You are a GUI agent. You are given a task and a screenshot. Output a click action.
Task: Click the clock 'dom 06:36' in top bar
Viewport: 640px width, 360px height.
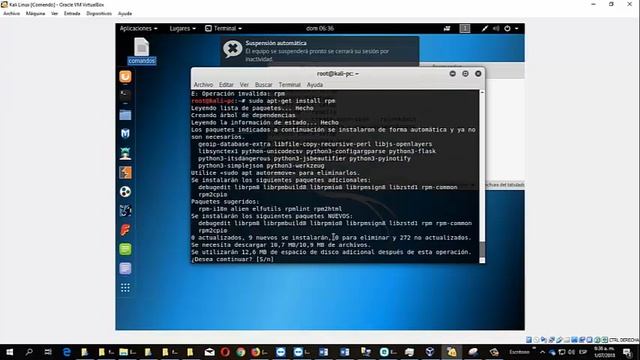[x=320, y=28]
